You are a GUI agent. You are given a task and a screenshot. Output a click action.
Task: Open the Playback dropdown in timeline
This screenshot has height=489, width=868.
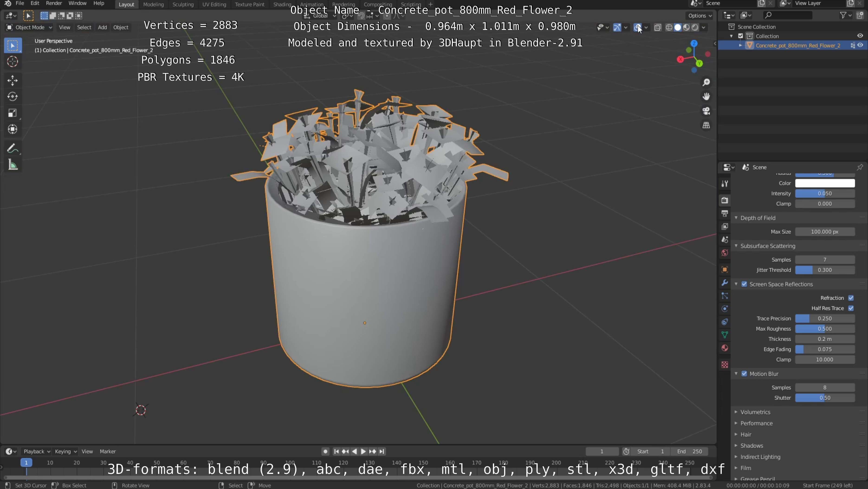pos(36,452)
